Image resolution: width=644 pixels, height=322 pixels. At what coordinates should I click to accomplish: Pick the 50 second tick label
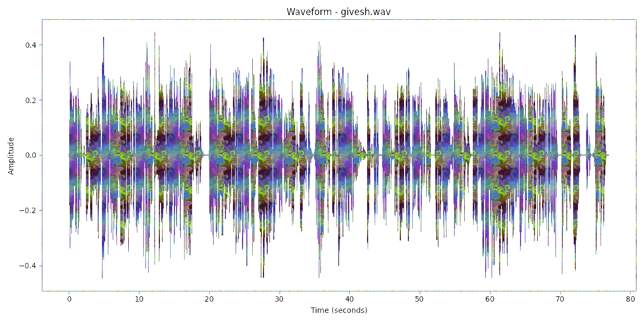pyautogui.click(x=420, y=299)
